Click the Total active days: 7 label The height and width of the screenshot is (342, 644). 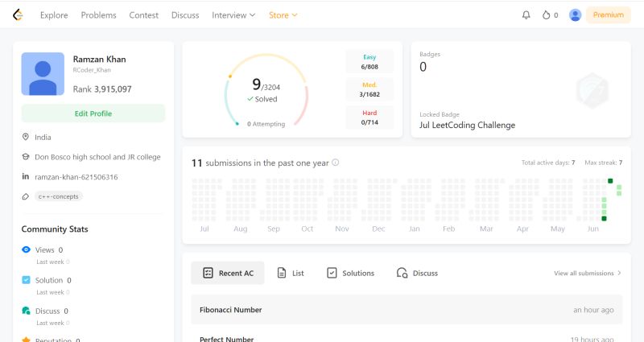coord(548,163)
